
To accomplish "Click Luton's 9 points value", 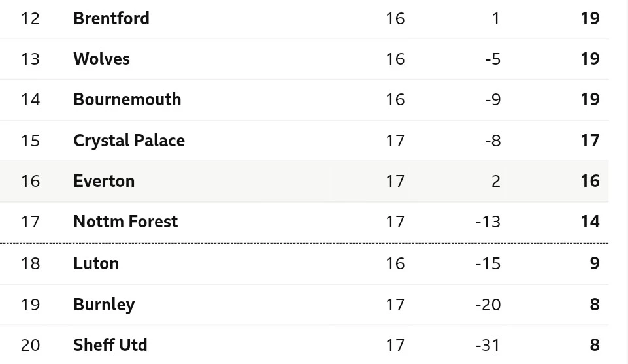I will coord(594,263).
